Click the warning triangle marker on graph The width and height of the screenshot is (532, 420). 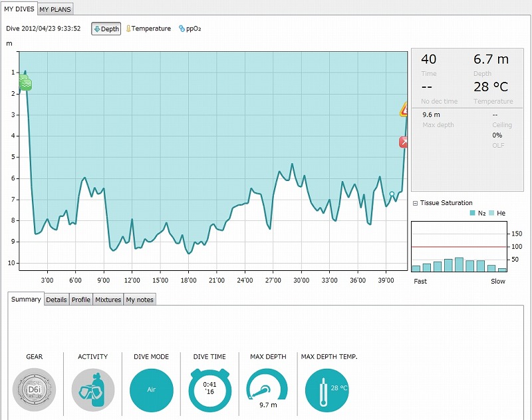pos(405,110)
